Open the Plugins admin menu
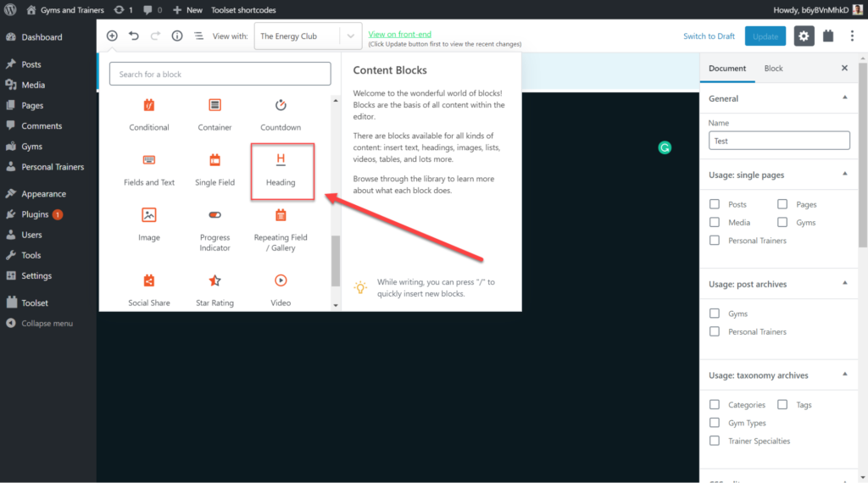The width and height of the screenshot is (868, 483). pos(48,214)
